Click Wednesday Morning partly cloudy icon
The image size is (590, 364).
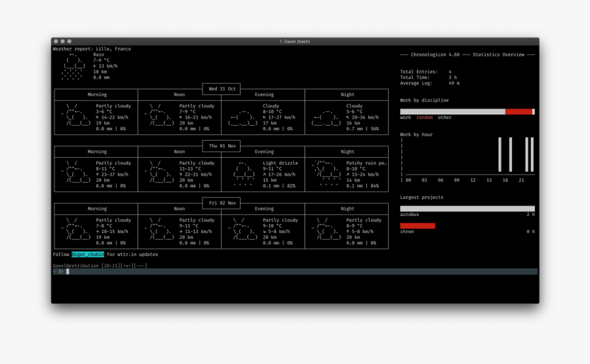point(75,117)
